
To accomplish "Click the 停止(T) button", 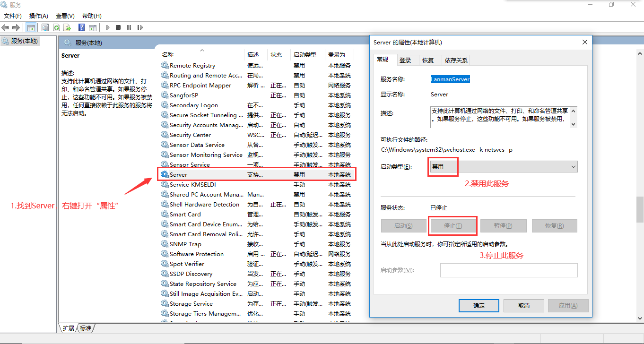I will point(453,226).
